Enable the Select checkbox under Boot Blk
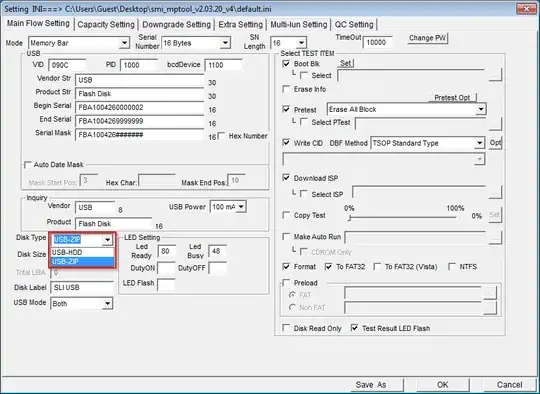Screen dimensions: 540x394 [x=304, y=75]
